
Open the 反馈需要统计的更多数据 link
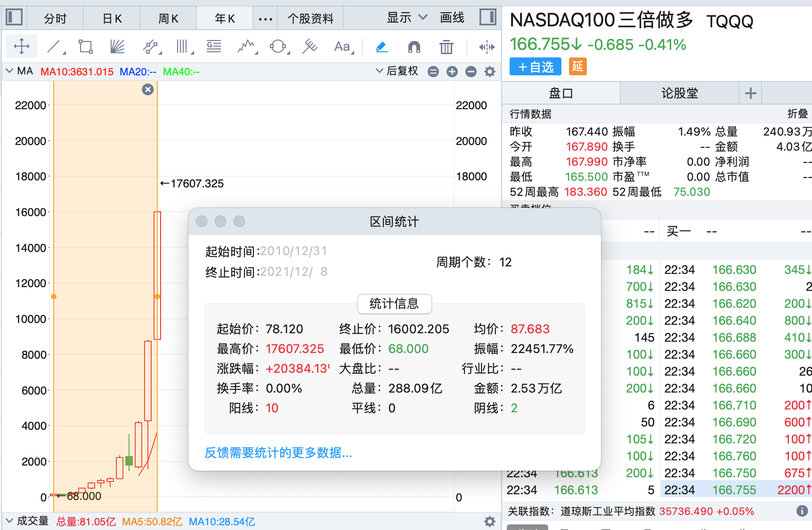click(x=278, y=453)
